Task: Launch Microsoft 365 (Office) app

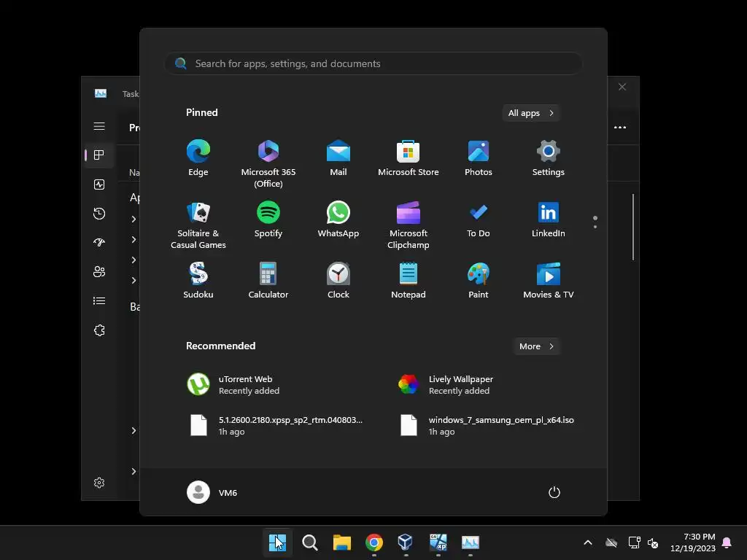Action: pos(268,164)
